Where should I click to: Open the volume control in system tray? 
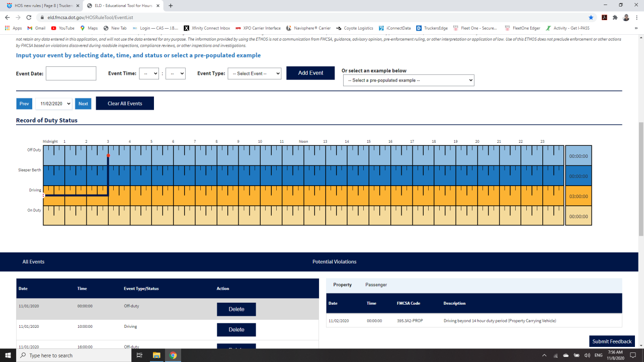tap(588, 355)
